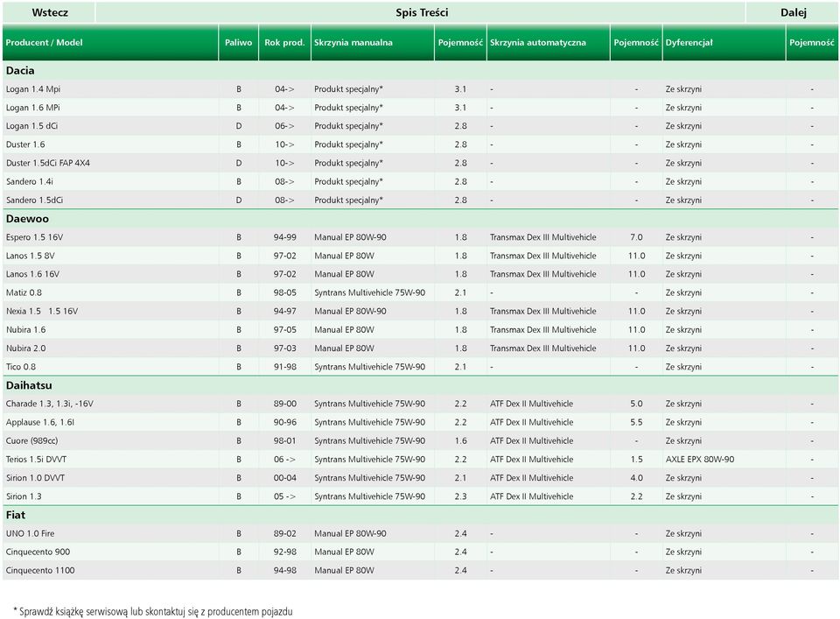Click AXLE EPX 80W-90 differential oil

[x=700, y=460]
